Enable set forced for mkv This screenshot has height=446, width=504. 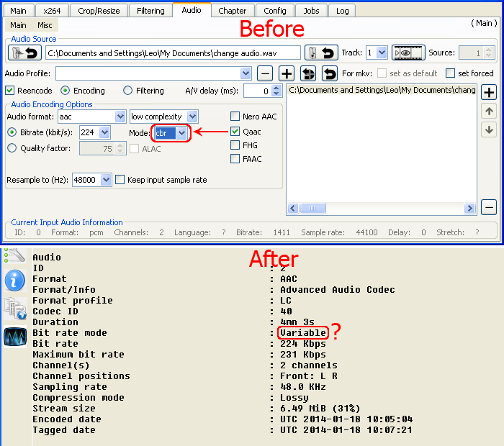(x=450, y=73)
